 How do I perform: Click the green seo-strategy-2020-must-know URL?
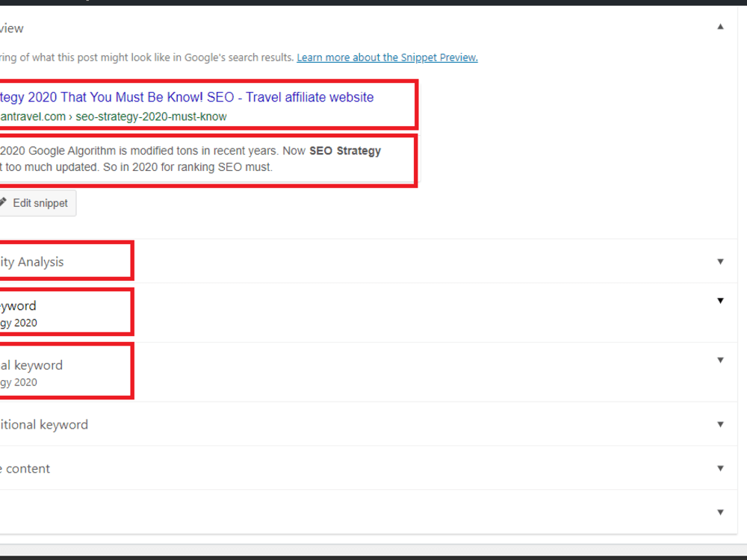click(x=151, y=116)
